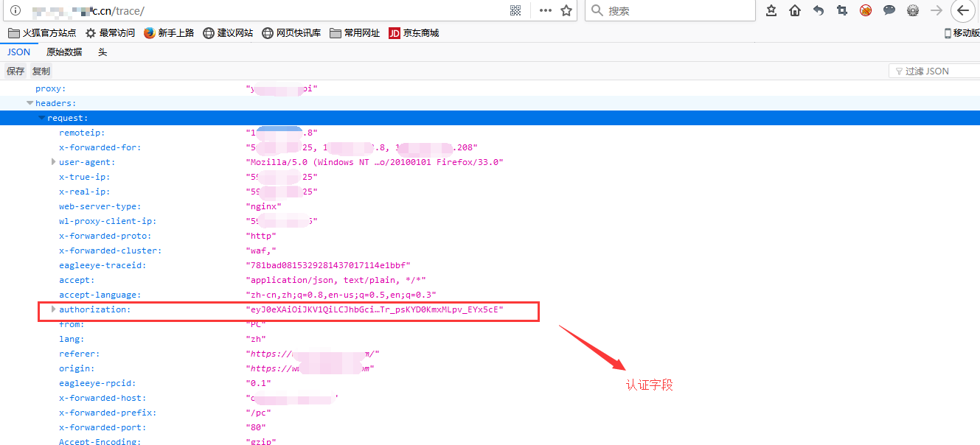Screen dimensions: 980x445
Task: Select the x-real-ip key
Action: coord(85,192)
